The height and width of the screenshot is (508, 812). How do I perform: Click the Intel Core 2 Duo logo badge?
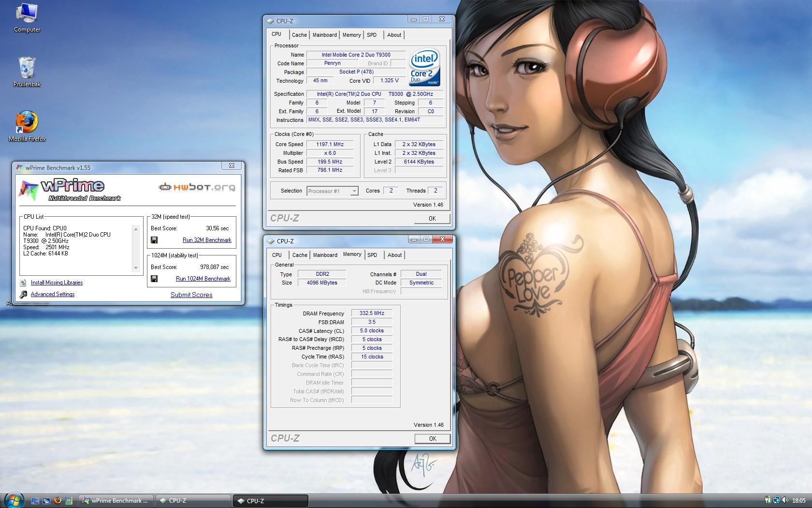coord(425,67)
